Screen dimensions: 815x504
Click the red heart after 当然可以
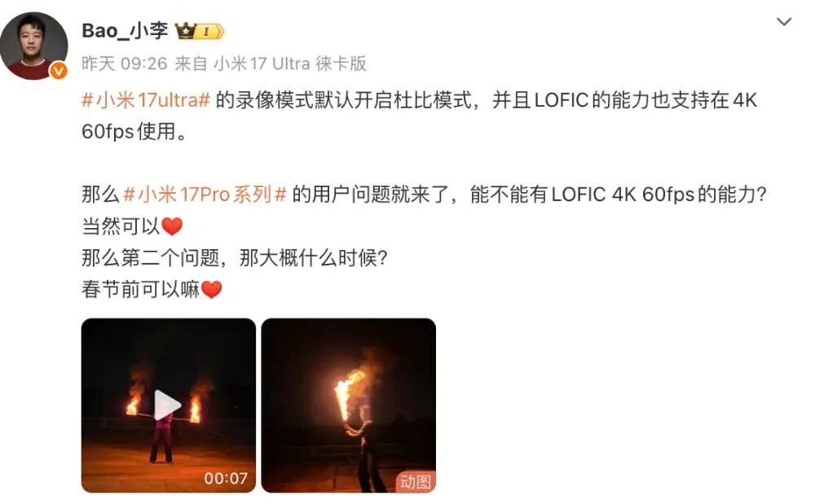[172, 226]
